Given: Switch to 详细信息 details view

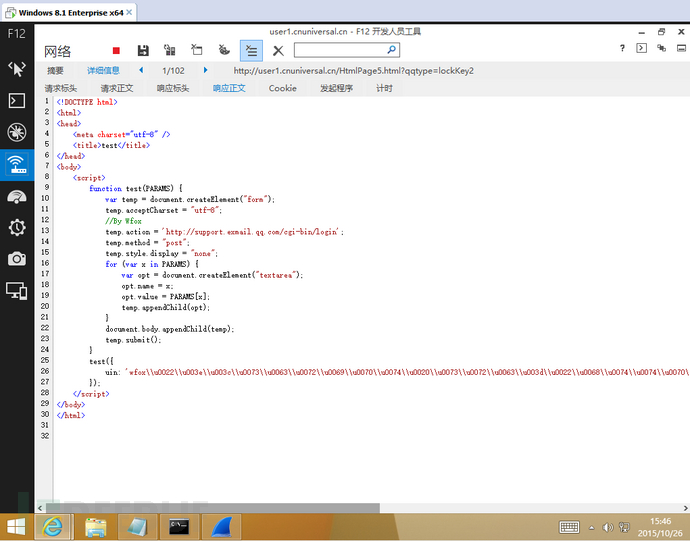Looking at the screenshot, I should (x=103, y=70).
